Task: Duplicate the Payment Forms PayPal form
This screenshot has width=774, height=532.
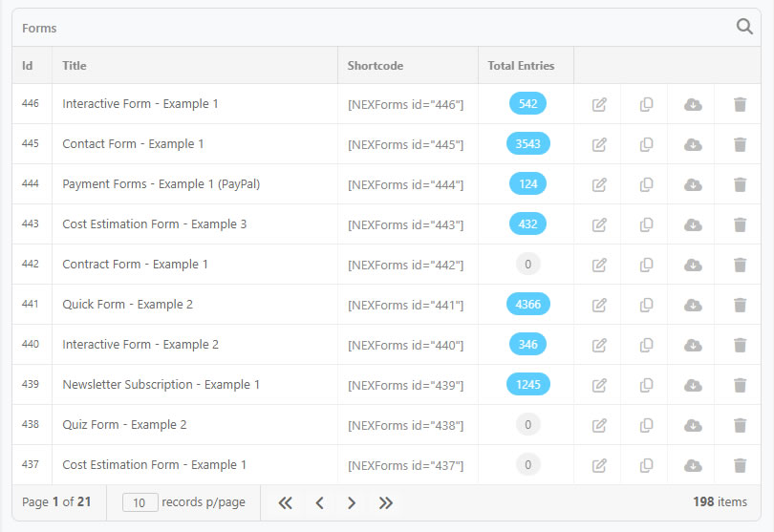Action: pyautogui.click(x=646, y=184)
